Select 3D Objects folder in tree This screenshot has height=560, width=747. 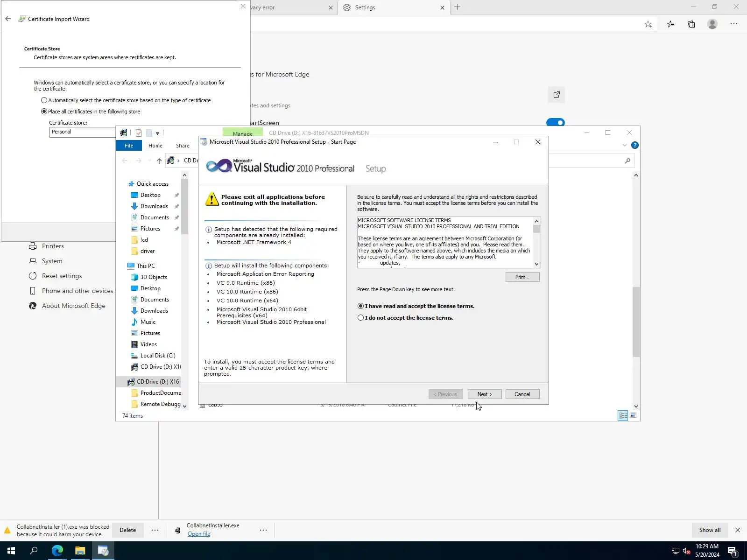(154, 277)
